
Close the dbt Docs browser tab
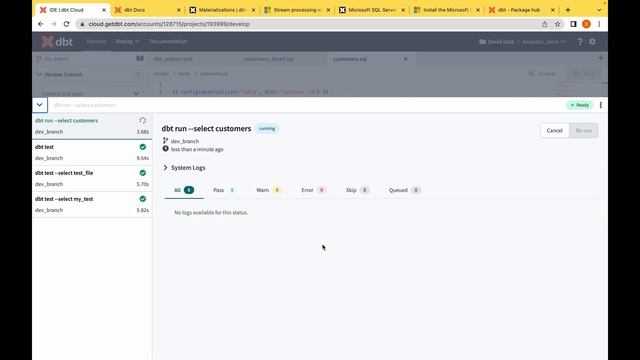click(178, 10)
